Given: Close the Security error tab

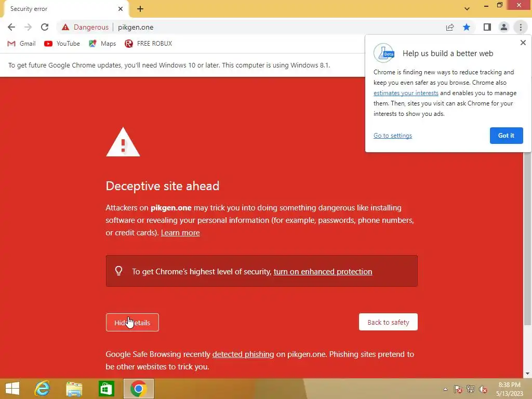Looking at the screenshot, I should [x=121, y=9].
